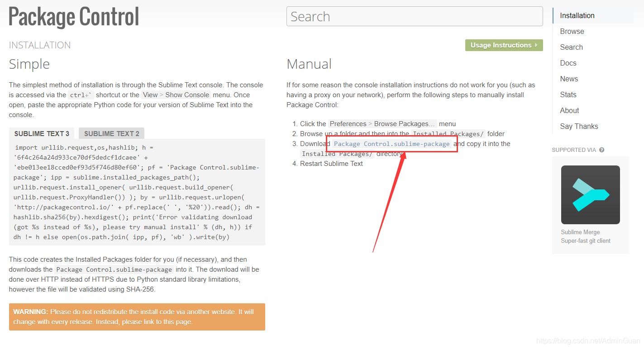
Task: Click the arrow on Usage Instructions button
Action: tap(536, 45)
